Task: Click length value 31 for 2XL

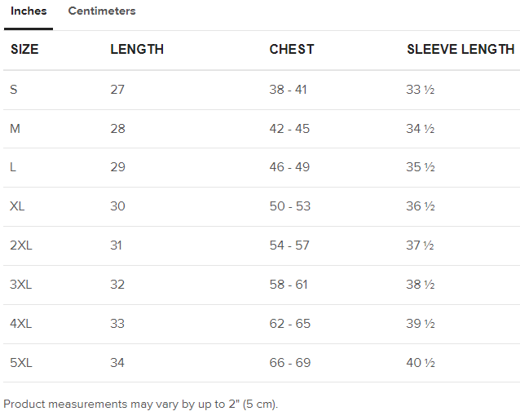Action: pos(117,245)
